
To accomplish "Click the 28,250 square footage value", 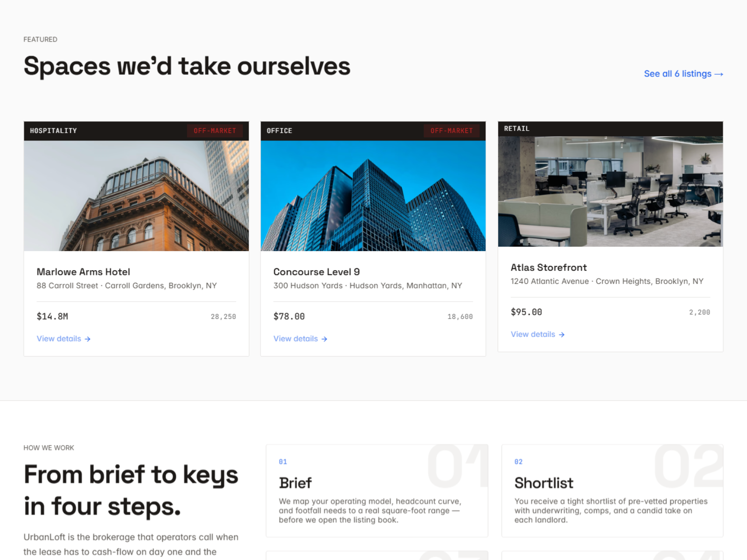I will click(x=223, y=317).
